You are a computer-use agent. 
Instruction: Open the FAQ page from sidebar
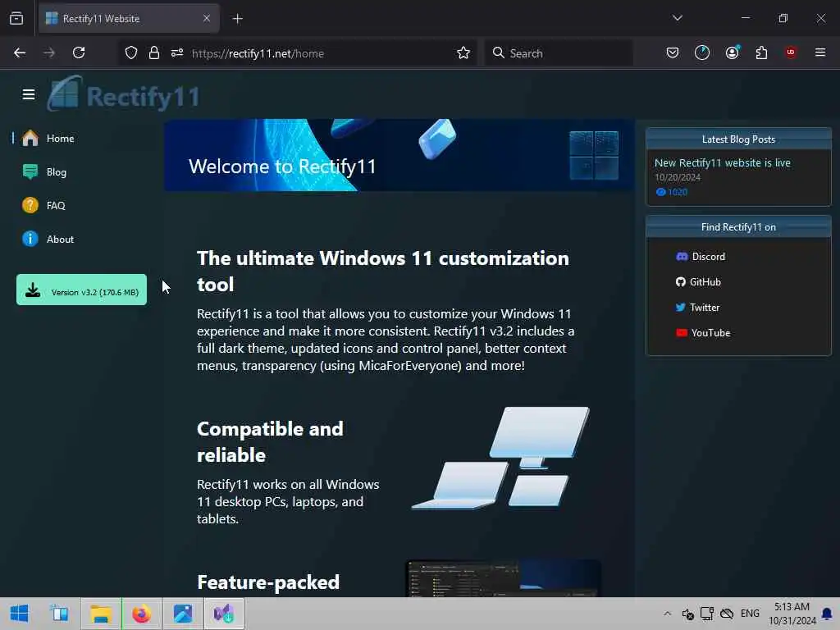[56, 206]
